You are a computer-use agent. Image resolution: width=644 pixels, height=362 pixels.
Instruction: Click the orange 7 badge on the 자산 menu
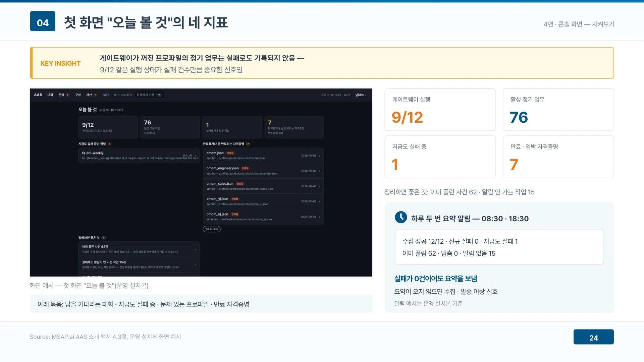coord(95,95)
